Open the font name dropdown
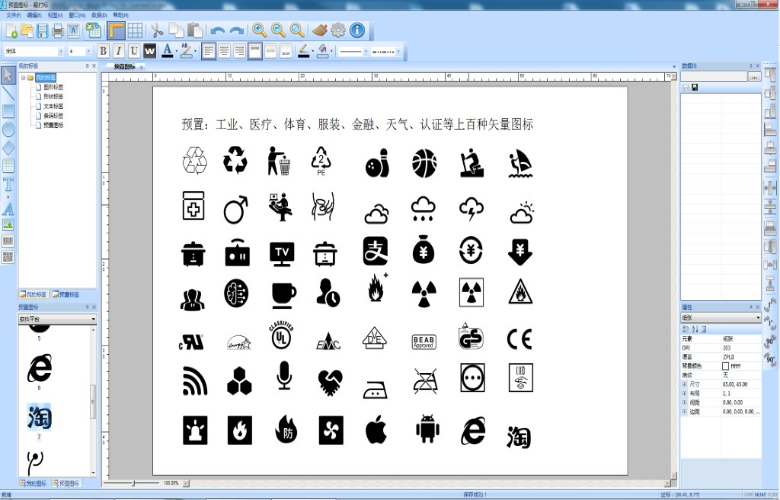The image size is (780, 500). click(61, 51)
